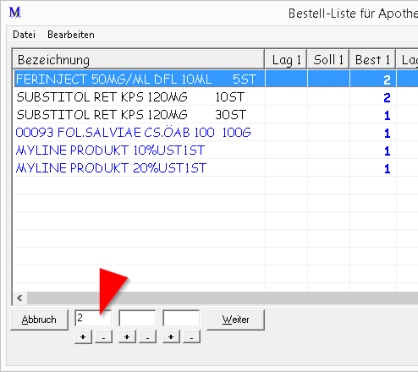The width and height of the screenshot is (418, 372).
Task: Focus the second empty quantity field
Action: 137,318
